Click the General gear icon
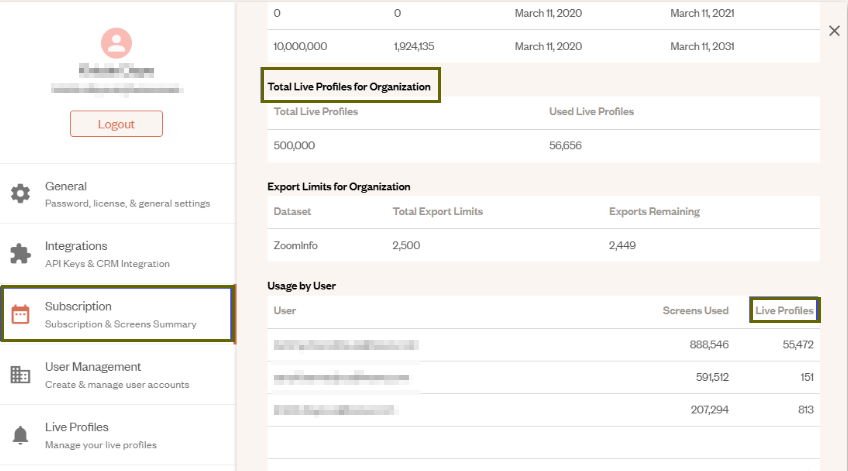 [x=20, y=194]
